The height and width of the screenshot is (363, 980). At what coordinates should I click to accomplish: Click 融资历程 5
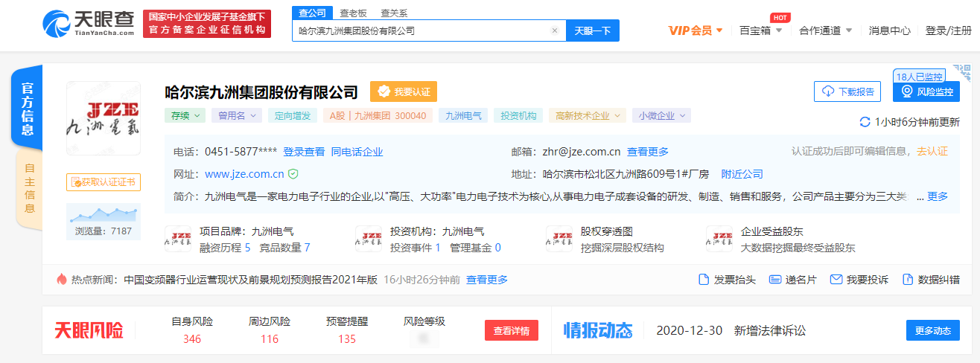coord(226,248)
